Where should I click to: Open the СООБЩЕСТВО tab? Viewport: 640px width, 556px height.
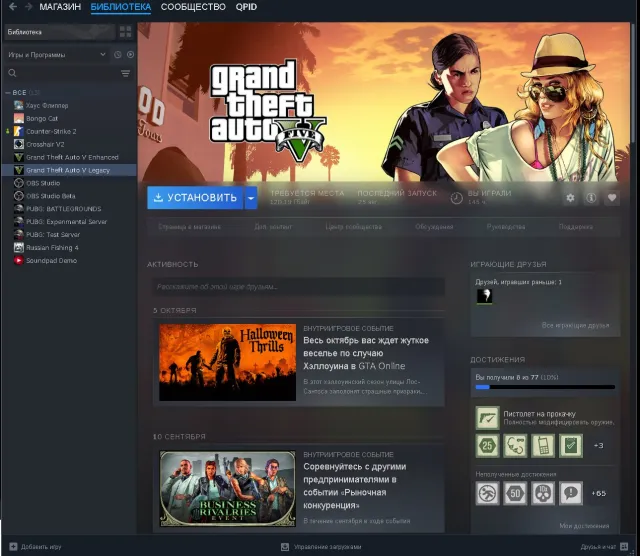click(x=193, y=7)
